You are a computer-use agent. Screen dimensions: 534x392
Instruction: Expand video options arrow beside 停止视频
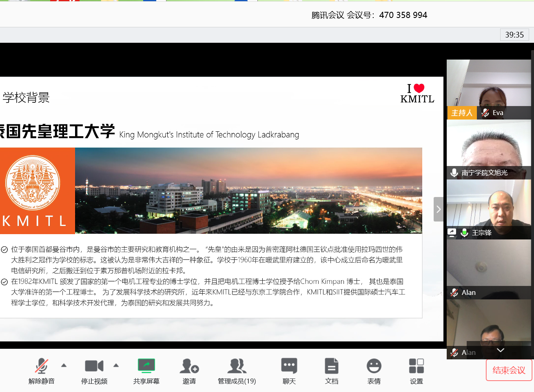pyautogui.click(x=116, y=365)
